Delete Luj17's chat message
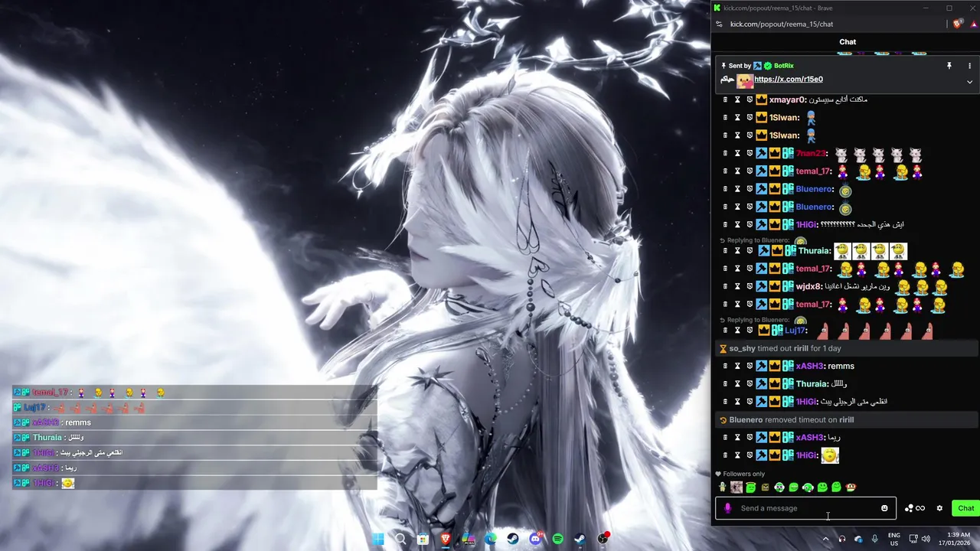The image size is (980, 551). click(x=725, y=331)
